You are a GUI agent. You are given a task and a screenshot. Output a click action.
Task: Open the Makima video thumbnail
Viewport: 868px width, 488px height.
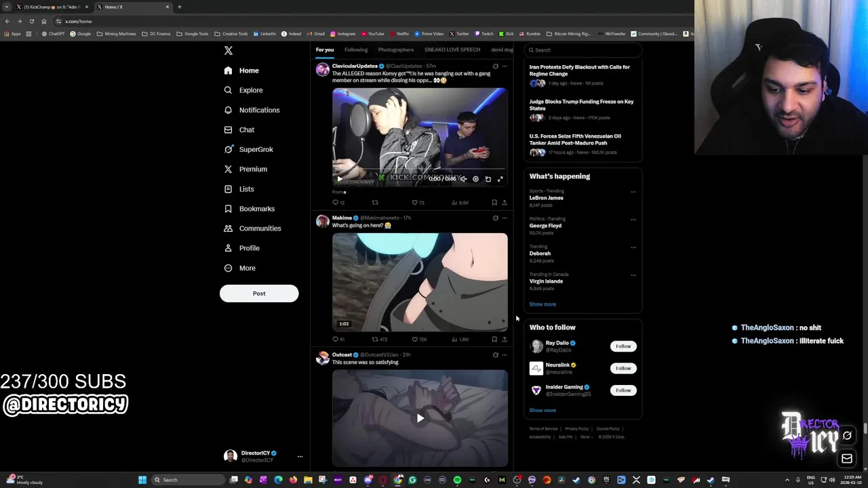tap(420, 283)
